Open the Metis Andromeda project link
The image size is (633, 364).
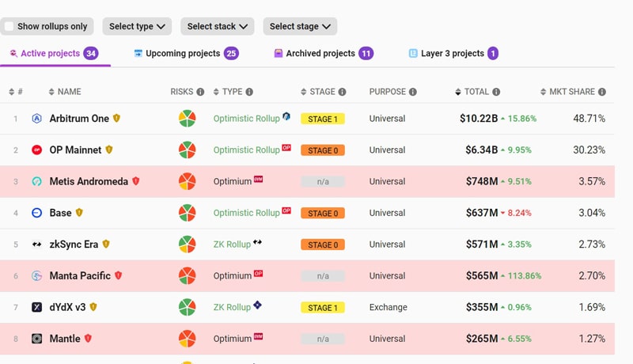pyautogui.click(x=89, y=181)
